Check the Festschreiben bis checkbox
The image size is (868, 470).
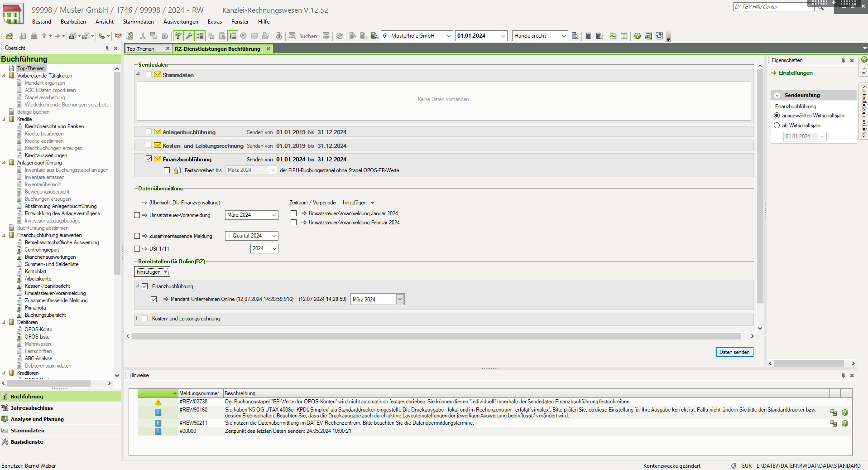click(167, 170)
